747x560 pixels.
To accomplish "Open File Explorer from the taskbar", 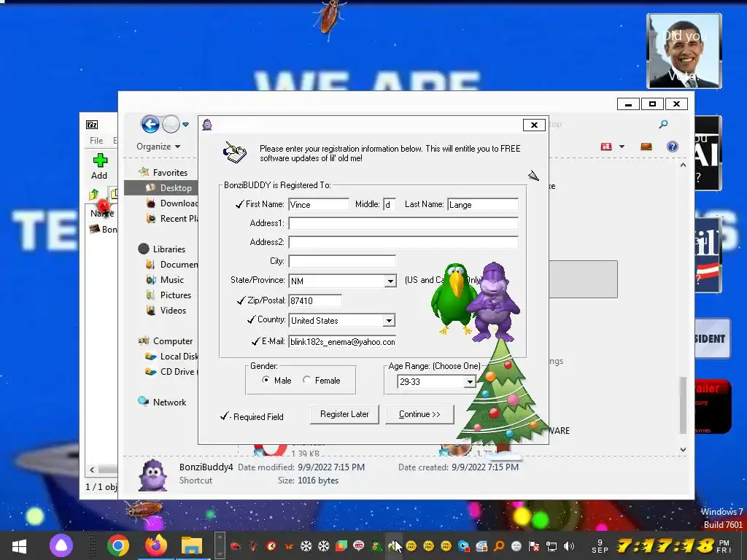I will click(192, 545).
